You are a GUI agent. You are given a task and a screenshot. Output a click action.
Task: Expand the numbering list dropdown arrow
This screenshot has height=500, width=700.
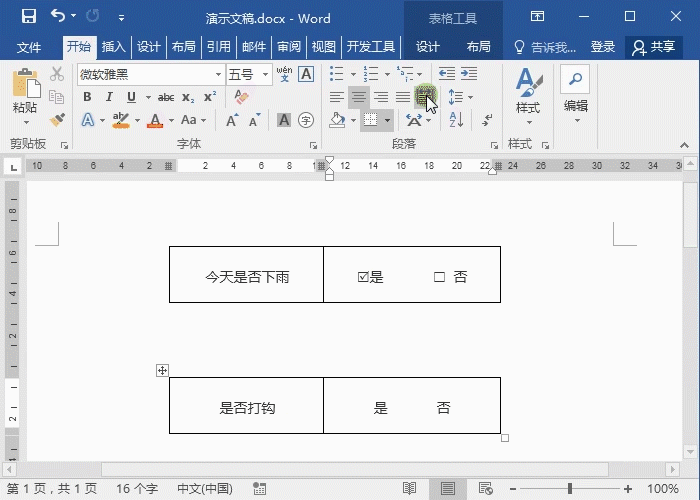click(388, 74)
